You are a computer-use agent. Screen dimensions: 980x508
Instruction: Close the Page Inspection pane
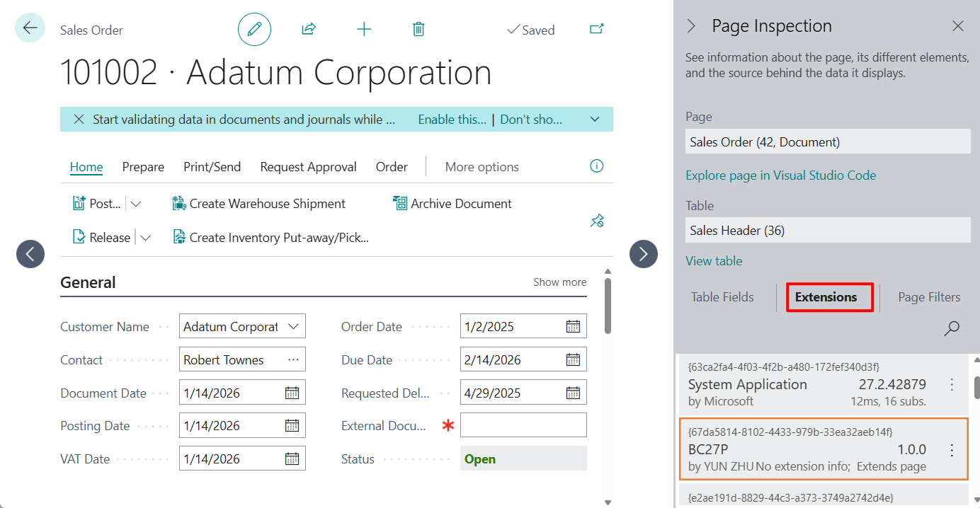tap(958, 25)
